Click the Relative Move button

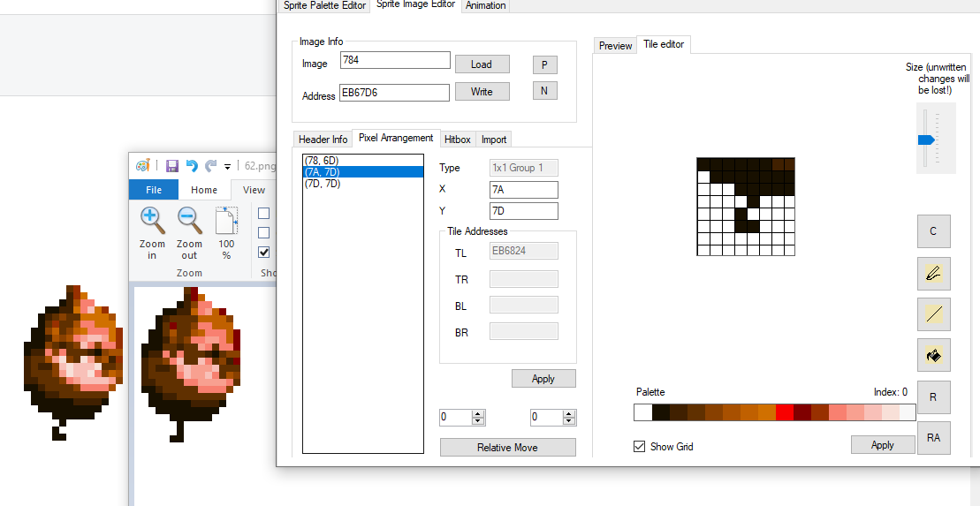(507, 448)
